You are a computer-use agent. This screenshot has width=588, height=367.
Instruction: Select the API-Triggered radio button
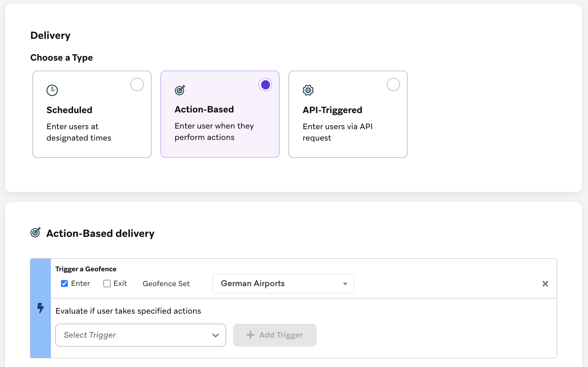coord(393,85)
